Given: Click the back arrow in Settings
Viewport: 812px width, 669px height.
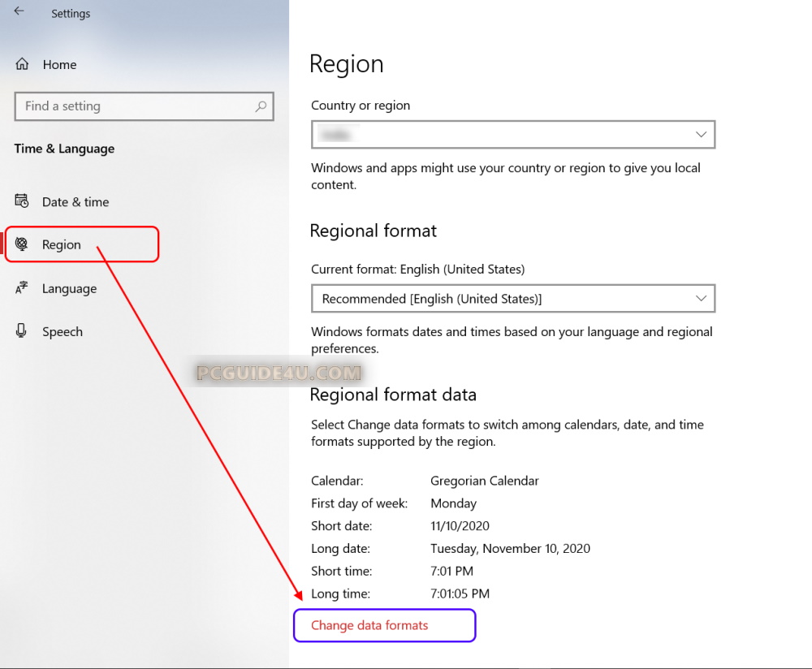Looking at the screenshot, I should coord(18,11).
